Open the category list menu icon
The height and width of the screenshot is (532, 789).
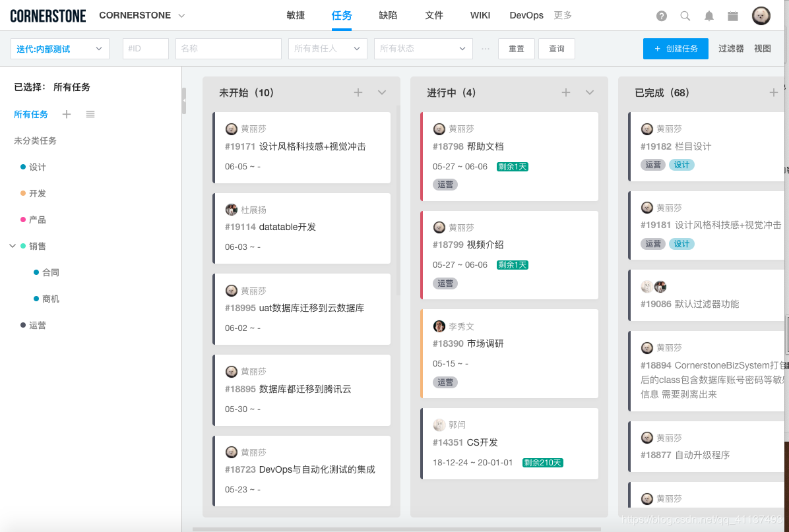click(90, 114)
